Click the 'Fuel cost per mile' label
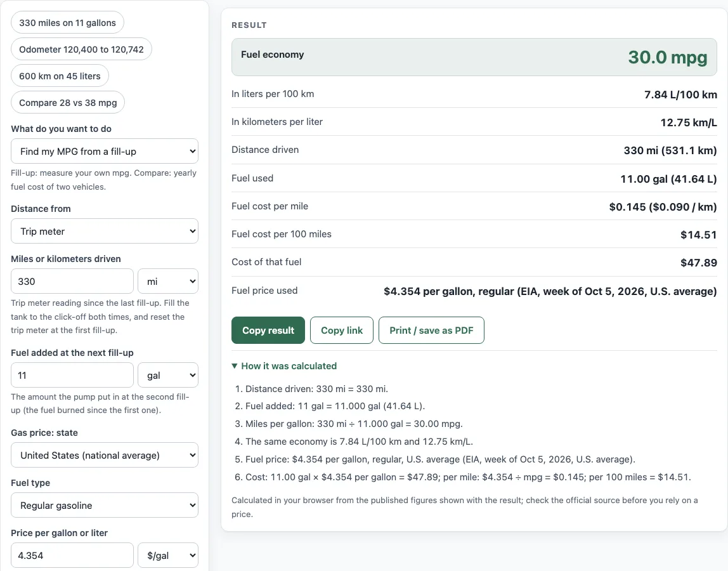The height and width of the screenshot is (571, 728). tap(270, 206)
